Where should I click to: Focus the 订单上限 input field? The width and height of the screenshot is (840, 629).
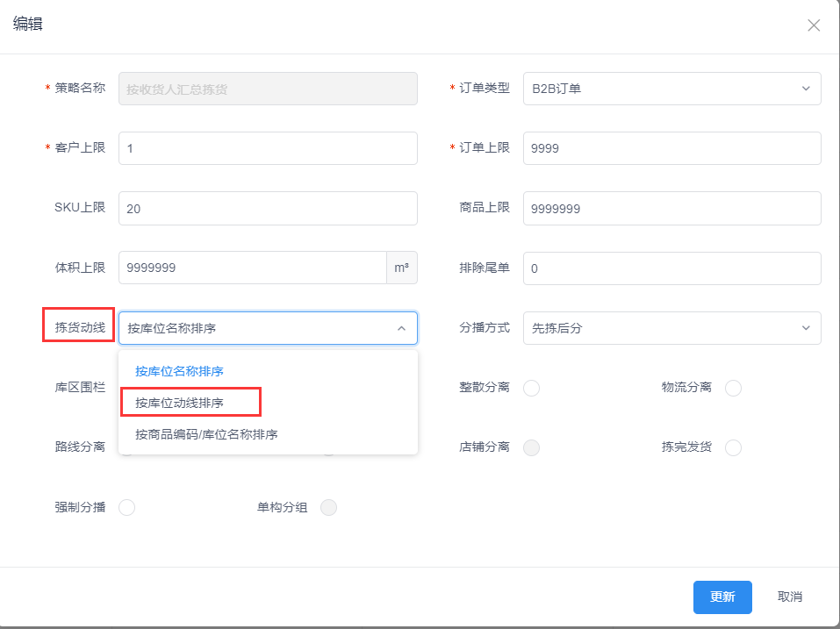point(671,148)
